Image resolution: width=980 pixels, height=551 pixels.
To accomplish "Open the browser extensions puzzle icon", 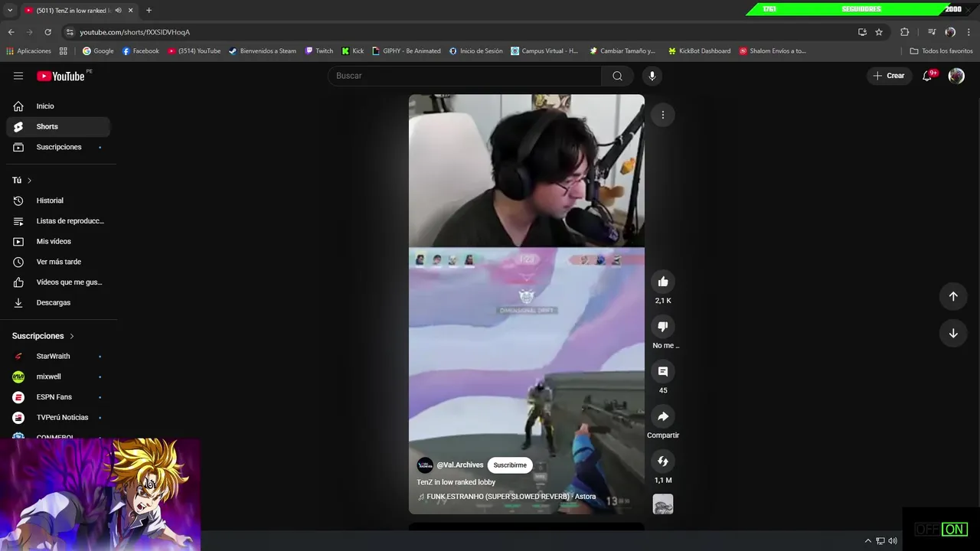I will [905, 32].
